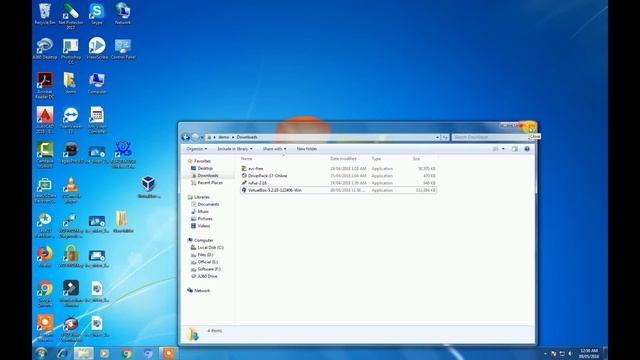Open Explorer help question mark icon

point(527,149)
